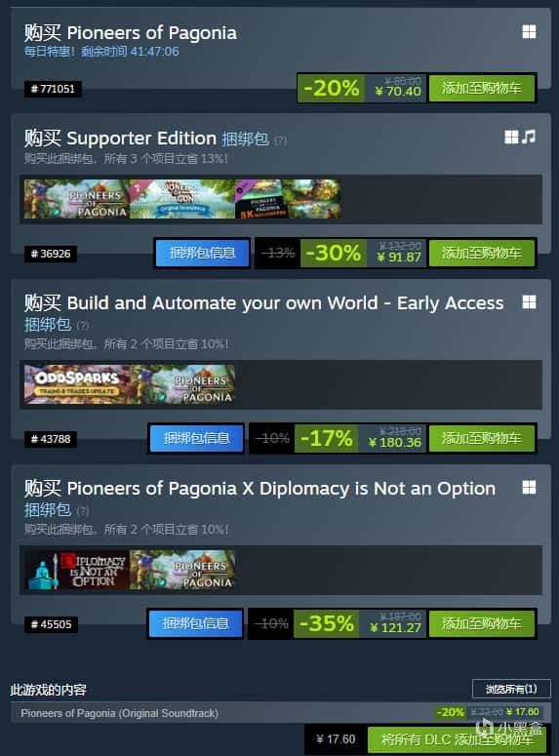
Task: Click question mark help on Diplomacy bundle
Action: tap(83, 510)
